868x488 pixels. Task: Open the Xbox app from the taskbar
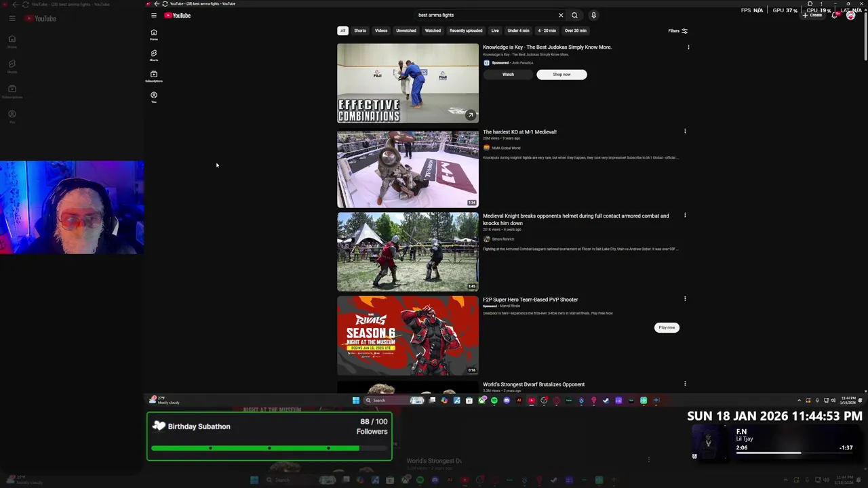[x=482, y=401]
